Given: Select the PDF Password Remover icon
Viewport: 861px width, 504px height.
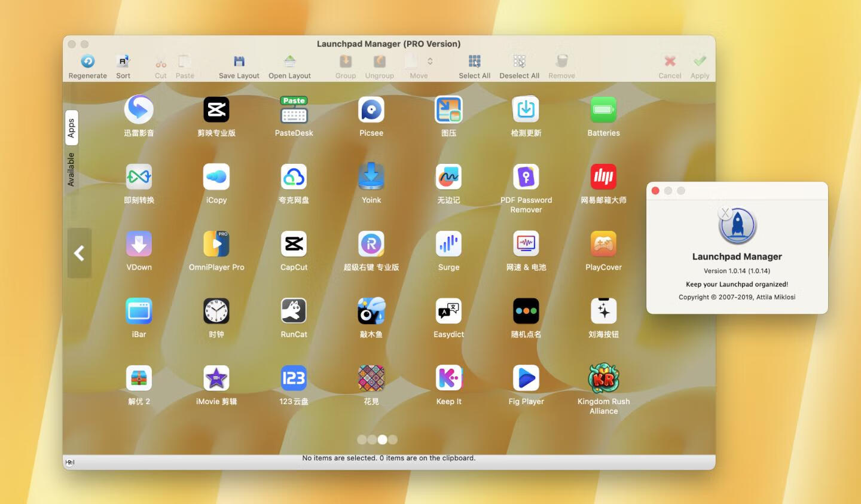Looking at the screenshot, I should 526,177.
